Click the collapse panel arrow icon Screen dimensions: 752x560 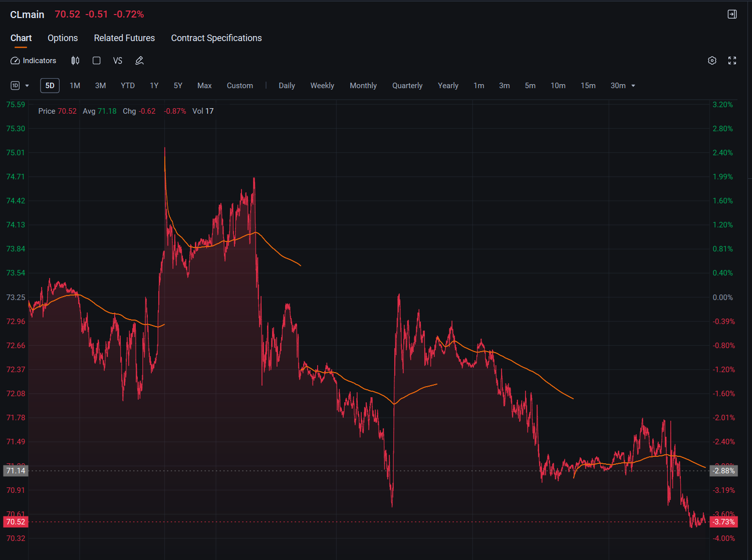pyautogui.click(x=732, y=14)
